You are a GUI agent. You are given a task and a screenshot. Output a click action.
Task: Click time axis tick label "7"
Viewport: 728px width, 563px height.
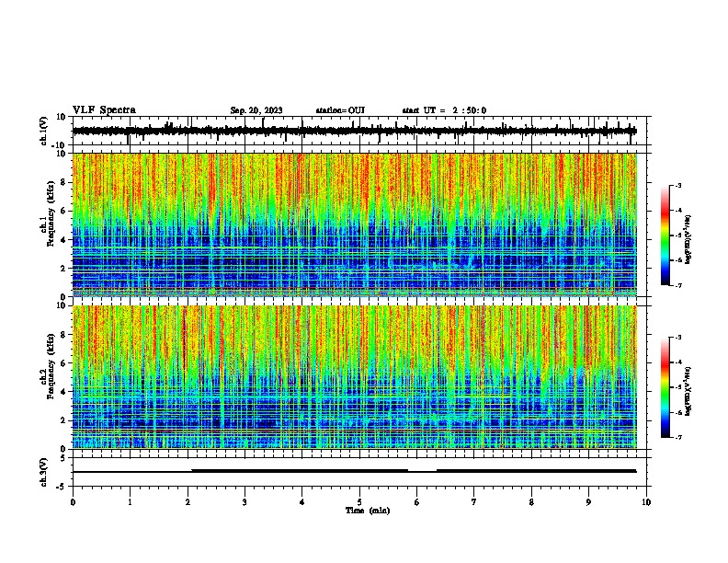[474, 502]
